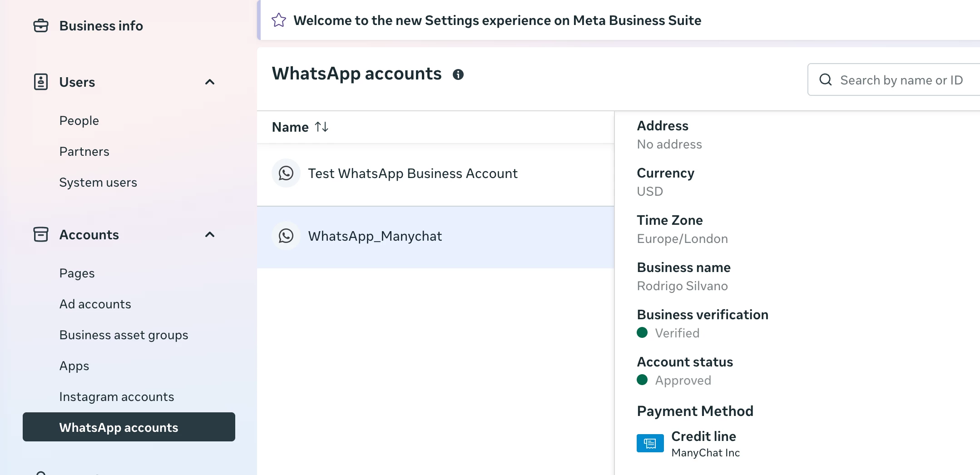Click the 'Account status' label

(x=685, y=361)
